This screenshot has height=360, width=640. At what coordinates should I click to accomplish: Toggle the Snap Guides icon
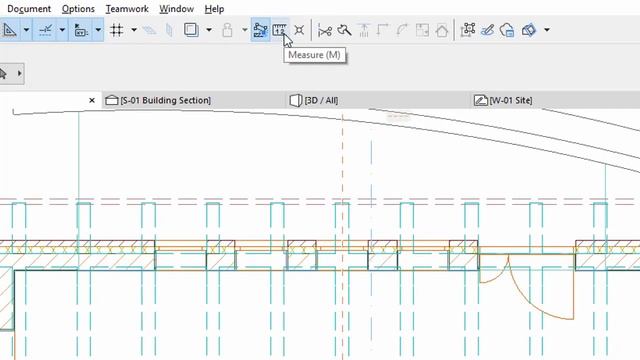[45, 30]
